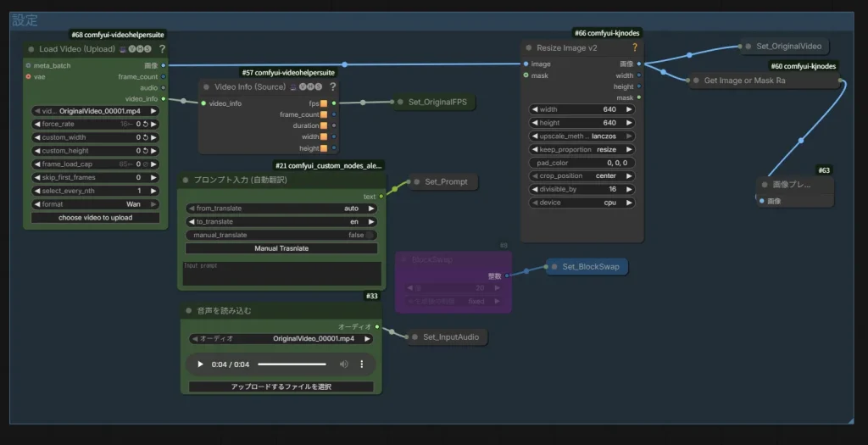The width and height of the screenshot is (868, 445).
Task: Open the from_translate language selector
Action: pos(281,208)
